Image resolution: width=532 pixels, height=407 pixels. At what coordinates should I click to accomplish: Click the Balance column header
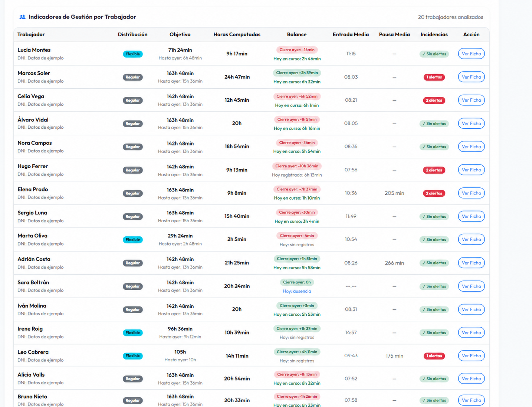coord(297,35)
